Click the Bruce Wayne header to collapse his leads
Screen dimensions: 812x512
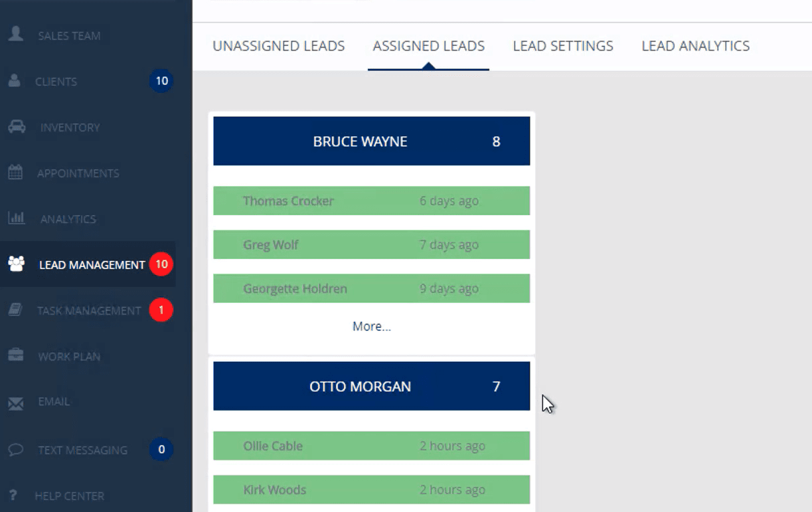click(x=371, y=141)
